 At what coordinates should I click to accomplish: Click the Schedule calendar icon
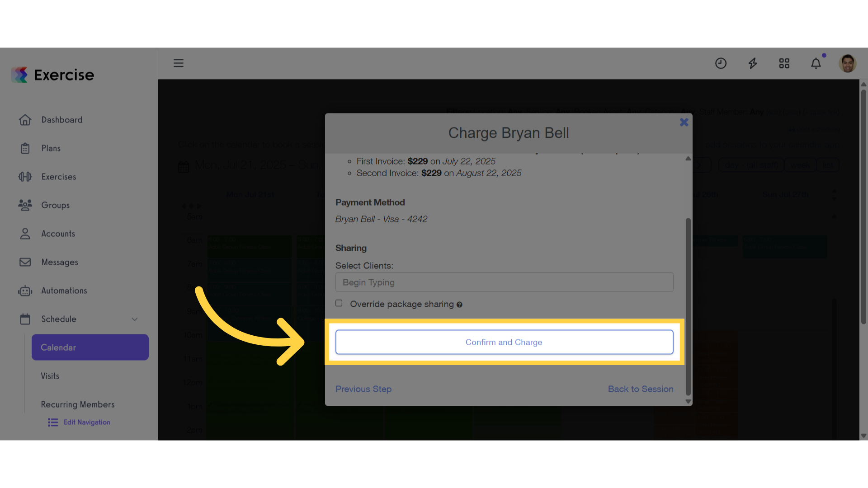point(25,319)
